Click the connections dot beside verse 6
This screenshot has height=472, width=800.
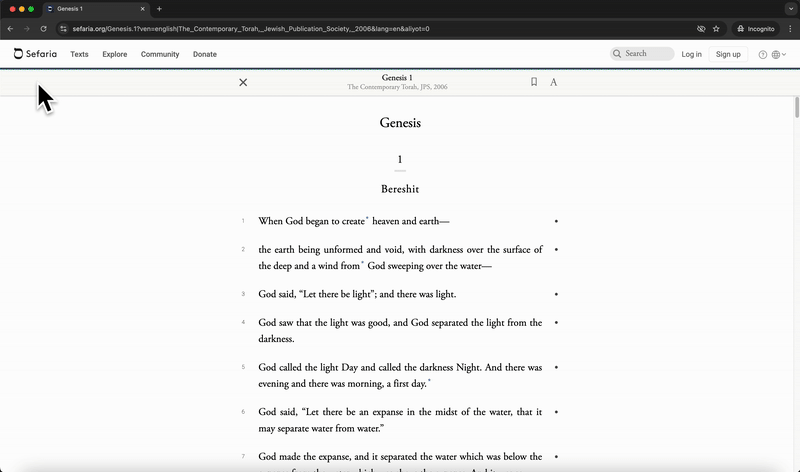556,412
